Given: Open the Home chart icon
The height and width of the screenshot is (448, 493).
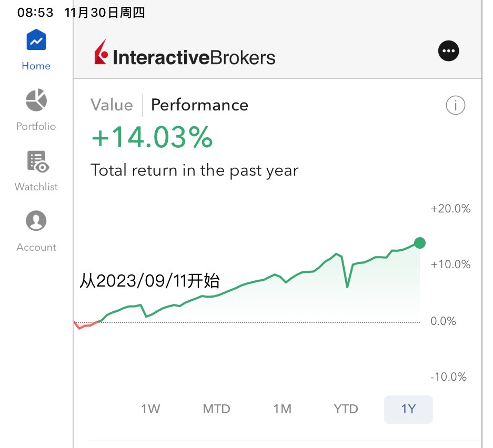Looking at the screenshot, I should (x=36, y=39).
